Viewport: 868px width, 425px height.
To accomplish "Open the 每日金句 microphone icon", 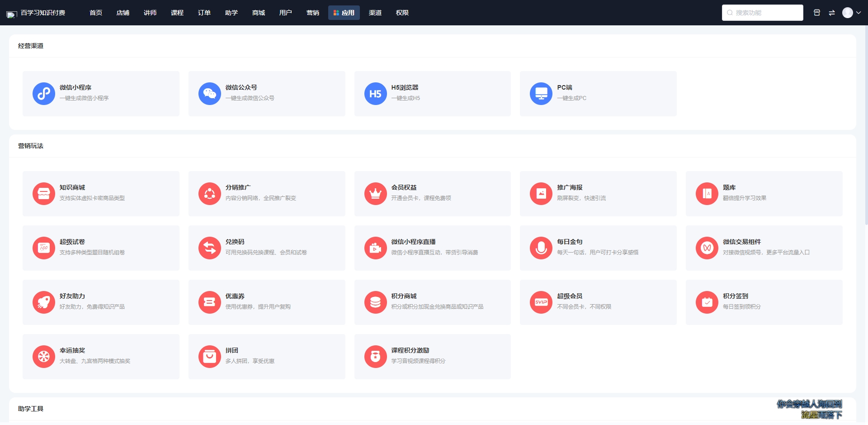I will tap(541, 248).
